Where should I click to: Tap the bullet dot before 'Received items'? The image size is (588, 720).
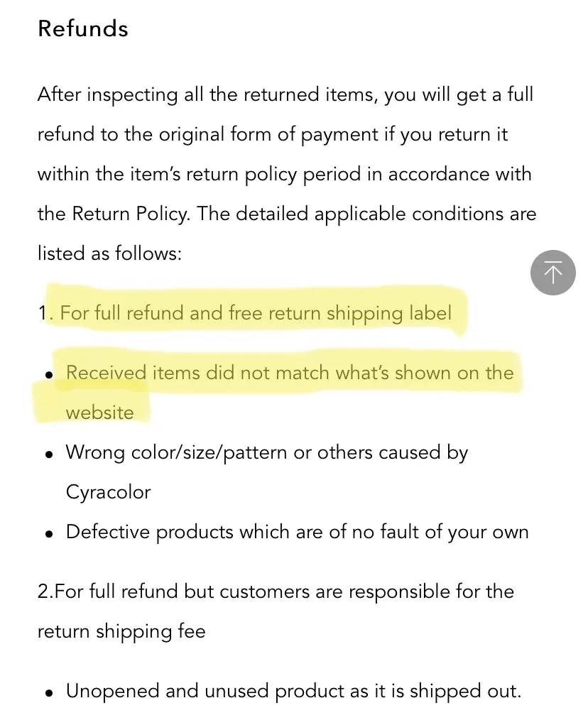pos(49,375)
